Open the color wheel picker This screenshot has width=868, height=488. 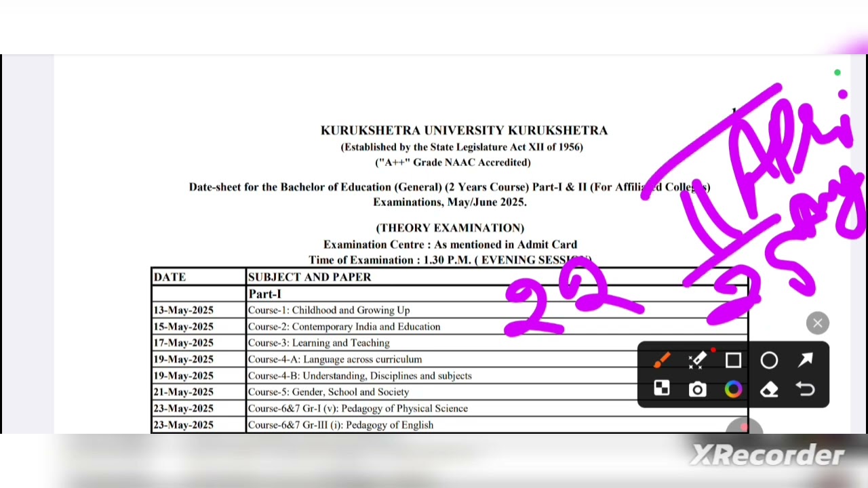733,389
